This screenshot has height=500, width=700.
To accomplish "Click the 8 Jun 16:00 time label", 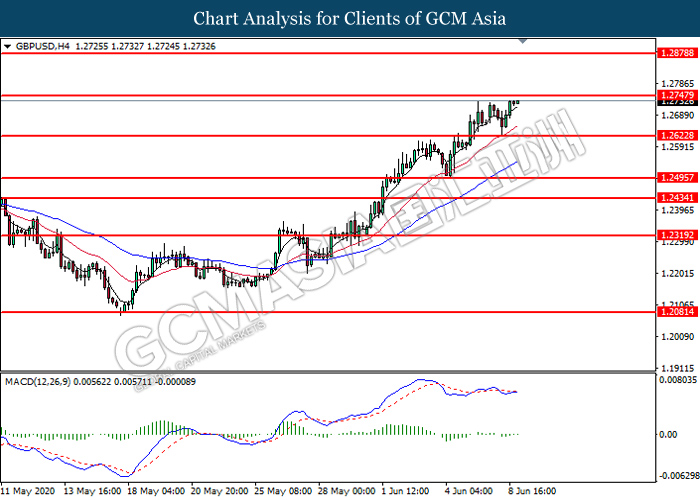I will point(533,491).
